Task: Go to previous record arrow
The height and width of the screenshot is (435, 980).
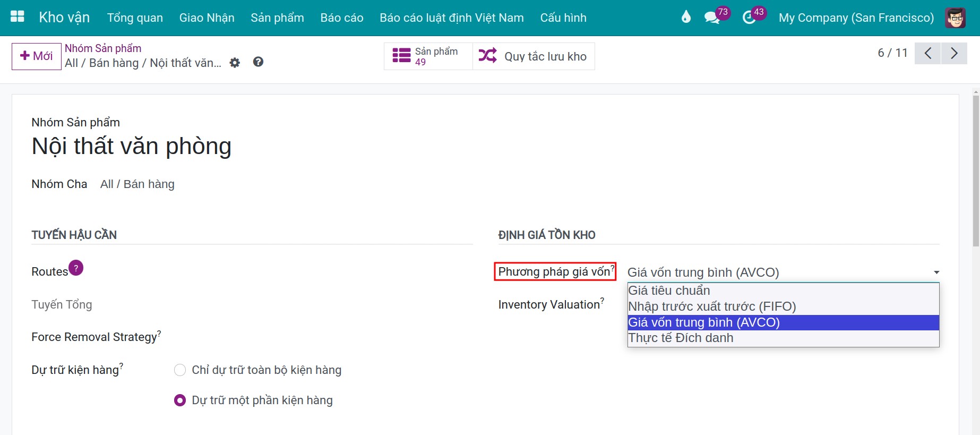Action: (928, 53)
